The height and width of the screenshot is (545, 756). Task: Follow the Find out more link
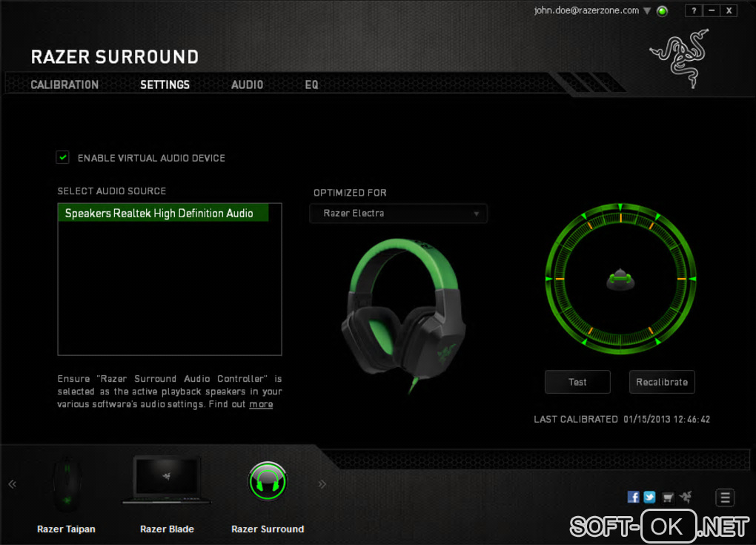pos(261,404)
